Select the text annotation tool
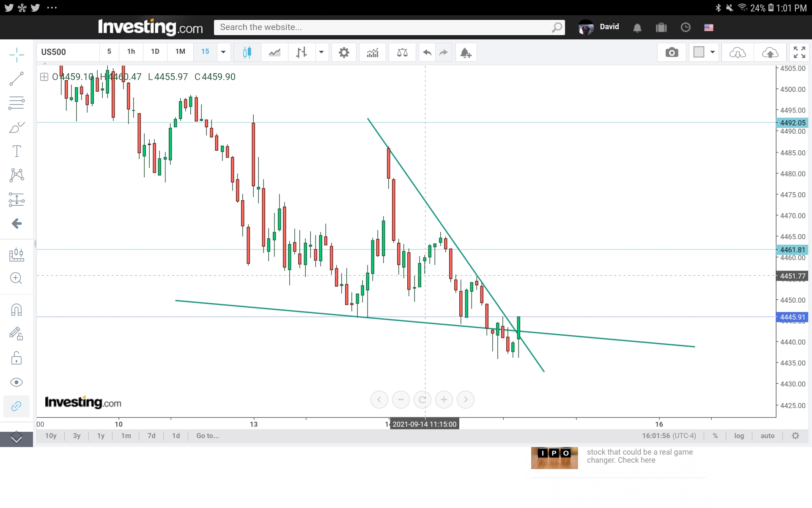 [x=16, y=151]
